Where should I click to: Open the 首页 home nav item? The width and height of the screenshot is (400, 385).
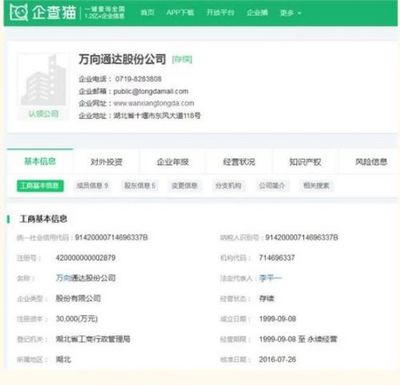(x=147, y=13)
